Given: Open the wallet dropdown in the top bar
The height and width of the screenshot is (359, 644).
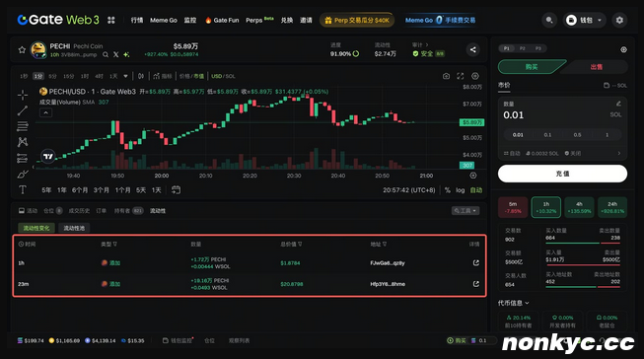Looking at the screenshot, I should pos(585,20).
